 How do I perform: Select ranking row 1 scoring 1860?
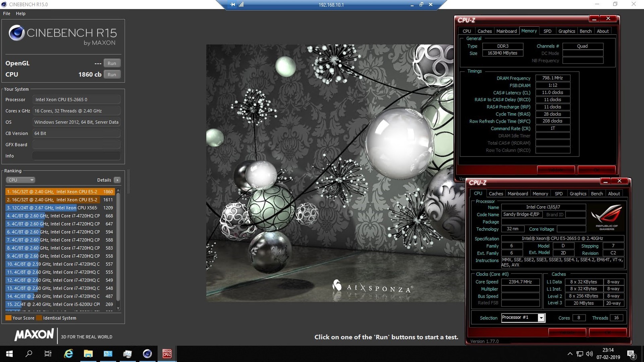coord(60,192)
